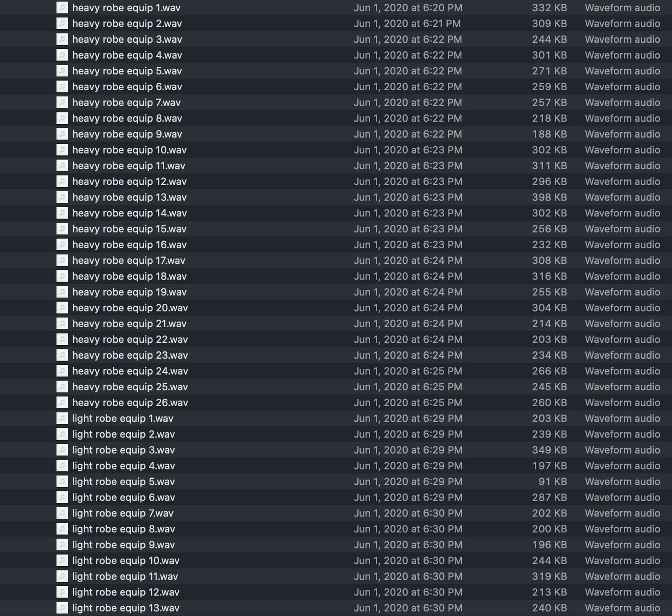Click the 197 KB size value
672x616 pixels.
click(x=549, y=466)
